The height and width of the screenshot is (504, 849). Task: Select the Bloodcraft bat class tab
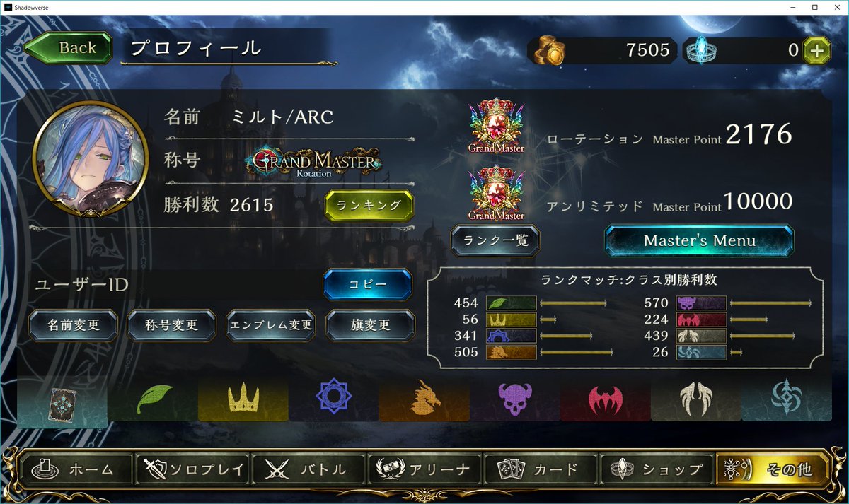tap(606, 399)
